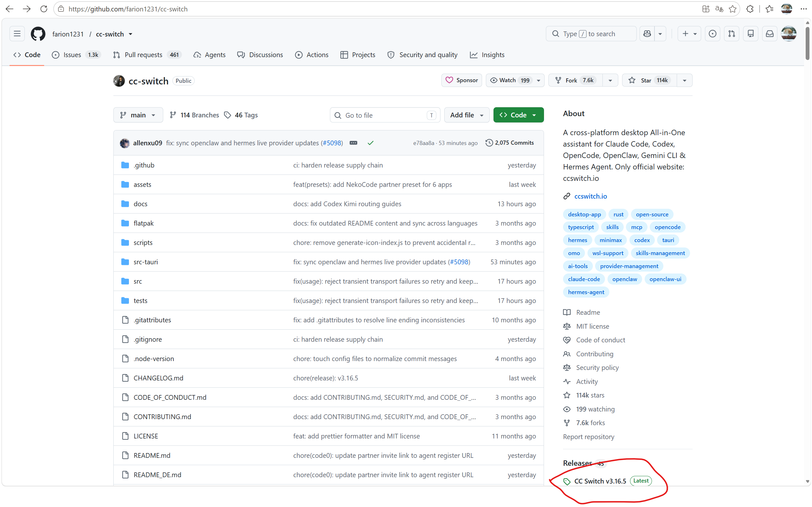
Task: View site information lock icon
Action: (x=61, y=9)
